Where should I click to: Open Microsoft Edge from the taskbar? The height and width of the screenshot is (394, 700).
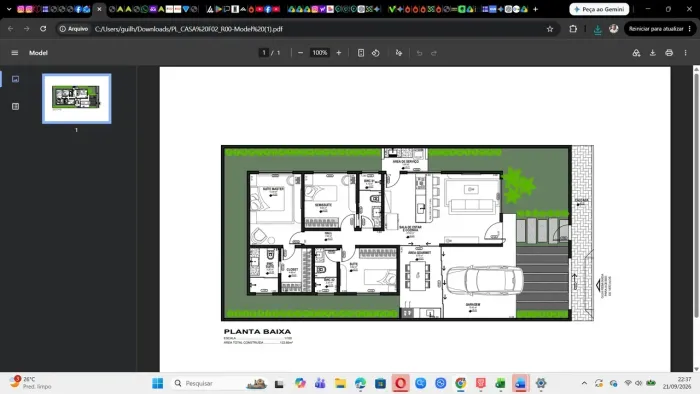(x=360, y=383)
